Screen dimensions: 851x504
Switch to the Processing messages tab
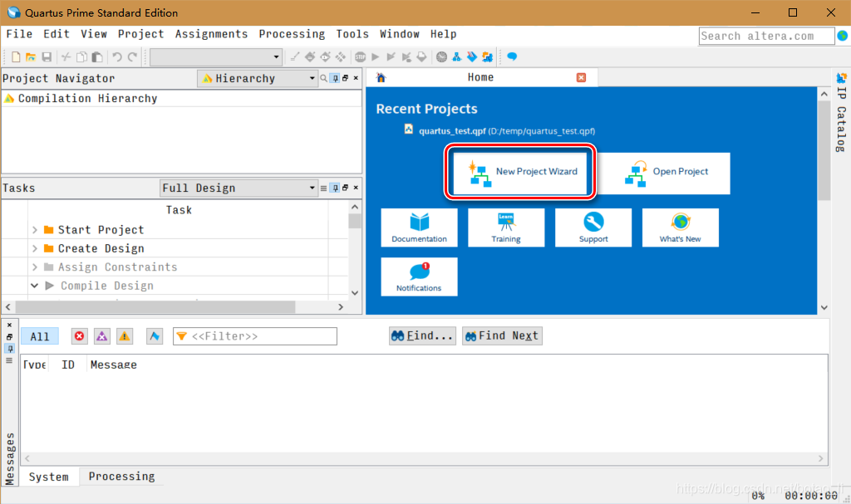click(x=121, y=477)
